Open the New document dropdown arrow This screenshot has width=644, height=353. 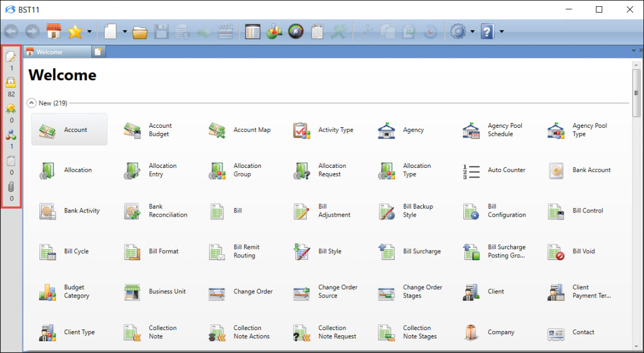point(124,32)
